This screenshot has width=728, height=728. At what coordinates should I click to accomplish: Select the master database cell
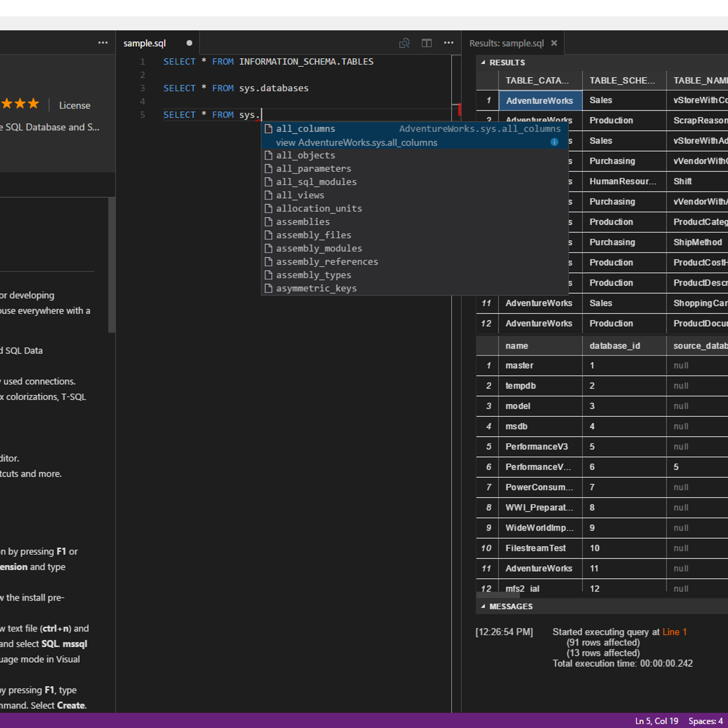540,365
